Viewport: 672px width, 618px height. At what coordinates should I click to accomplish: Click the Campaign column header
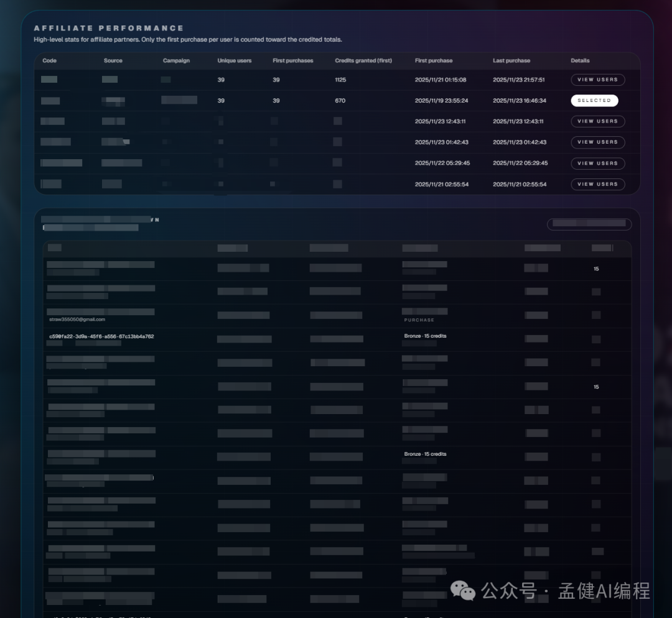tap(176, 61)
